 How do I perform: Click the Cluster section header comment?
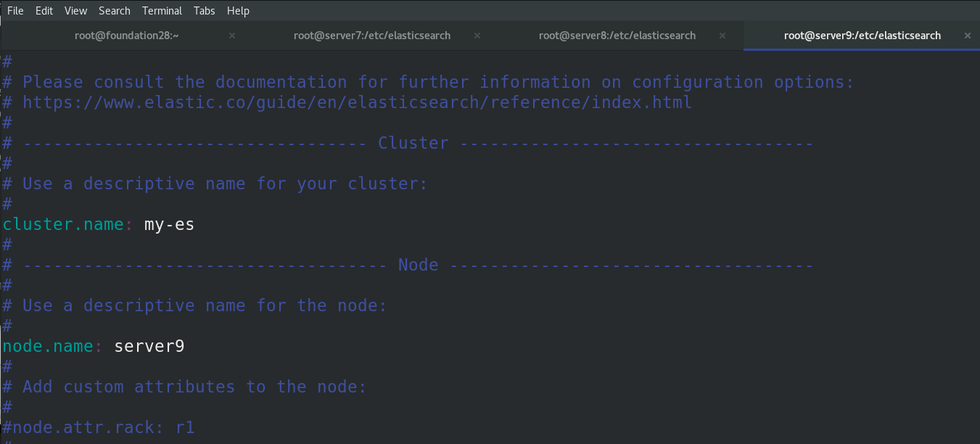click(x=408, y=143)
